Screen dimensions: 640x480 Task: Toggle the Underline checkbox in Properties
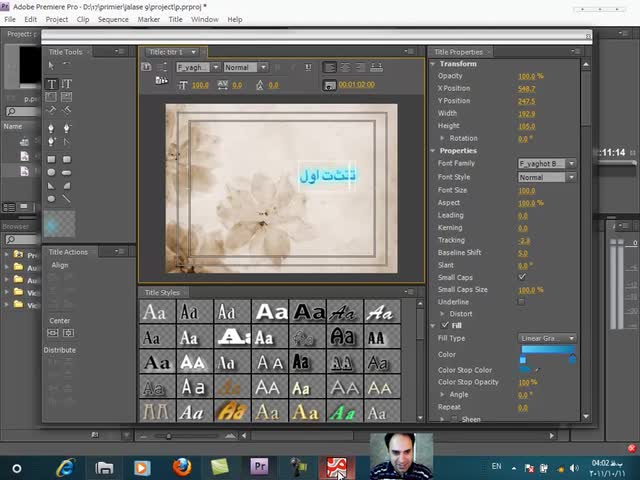[521, 302]
